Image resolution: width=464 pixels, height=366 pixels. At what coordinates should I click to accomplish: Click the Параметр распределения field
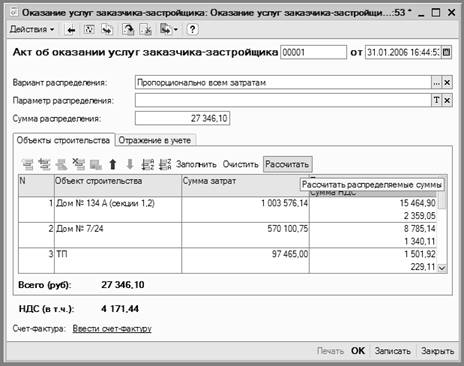tap(283, 100)
